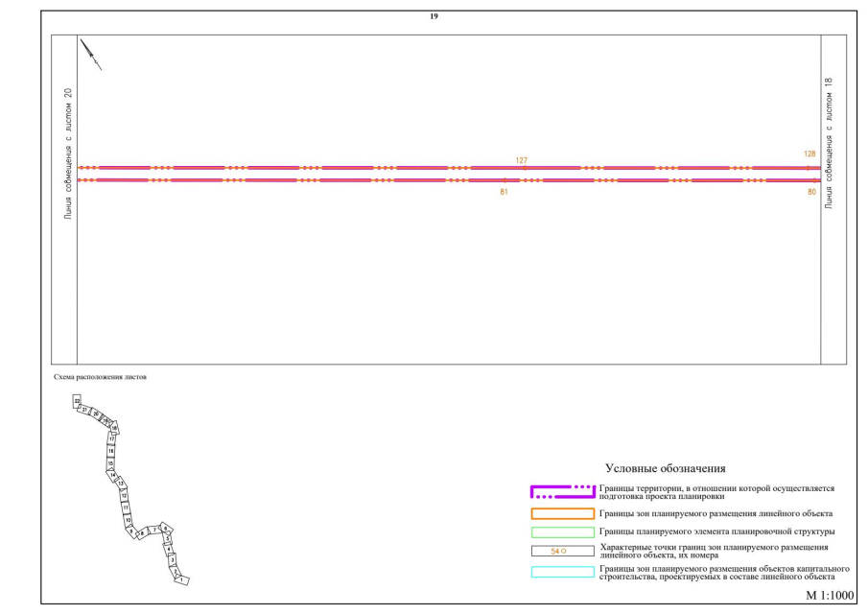The width and height of the screenshot is (868, 614).
Task: Click the page number 19 at top
Action: pyautogui.click(x=434, y=17)
